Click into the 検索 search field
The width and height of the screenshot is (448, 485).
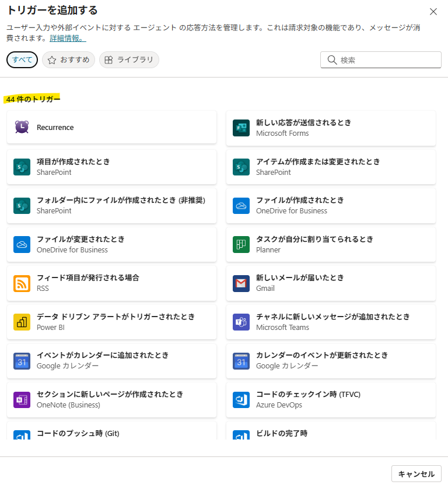[381, 59]
